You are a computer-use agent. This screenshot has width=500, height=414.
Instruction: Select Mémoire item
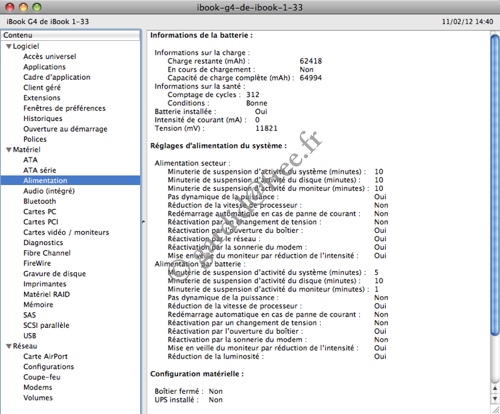coord(38,304)
